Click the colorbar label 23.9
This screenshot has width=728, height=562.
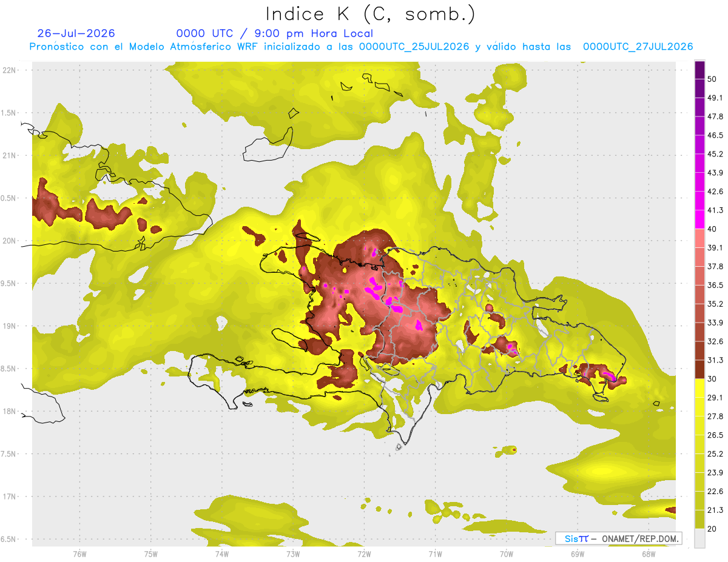click(715, 472)
